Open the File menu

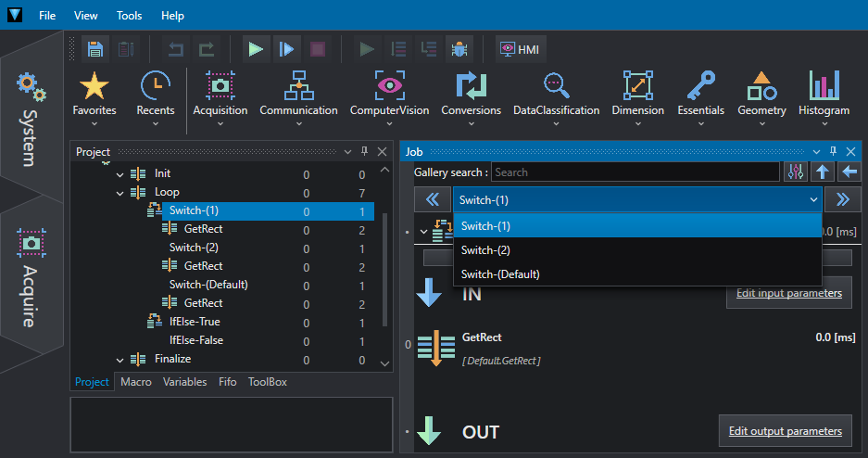coord(47,16)
